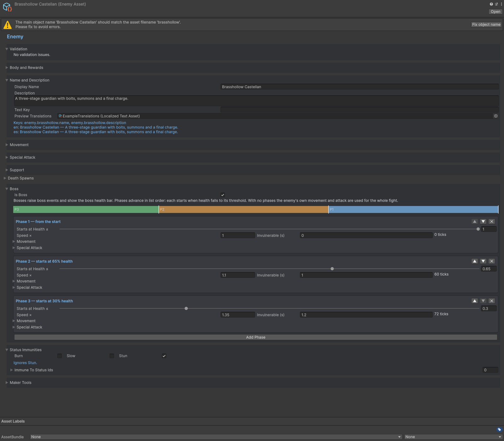Click the ExampleTranslations asset icon
This screenshot has height=441, width=504.
60,116
